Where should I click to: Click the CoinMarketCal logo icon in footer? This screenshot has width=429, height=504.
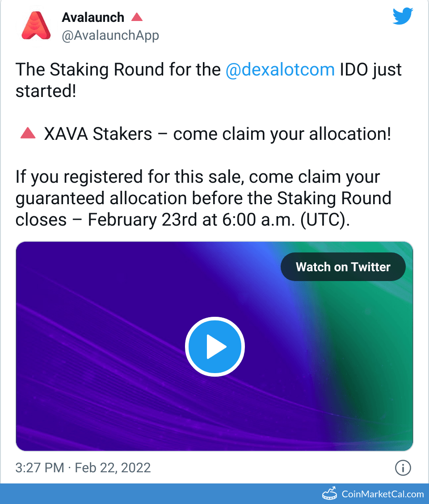click(x=330, y=493)
